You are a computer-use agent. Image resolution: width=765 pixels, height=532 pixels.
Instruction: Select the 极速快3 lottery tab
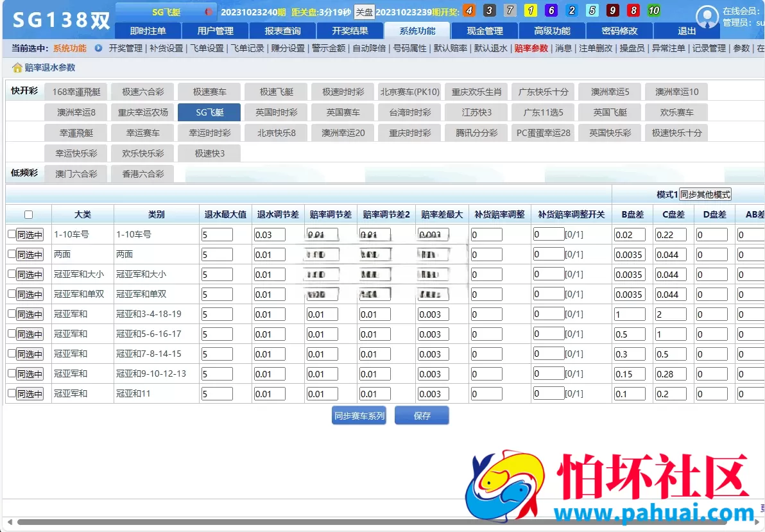(209, 153)
